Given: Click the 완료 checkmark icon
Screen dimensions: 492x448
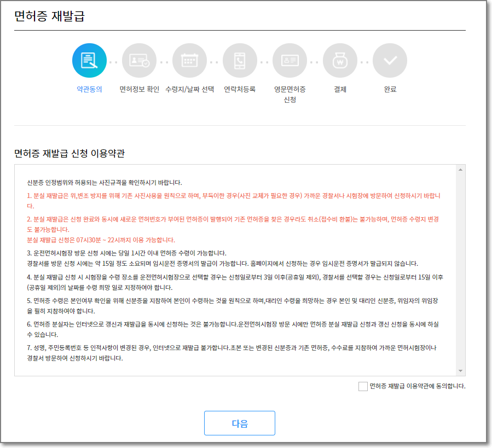Looking at the screenshot, I should [390, 60].
